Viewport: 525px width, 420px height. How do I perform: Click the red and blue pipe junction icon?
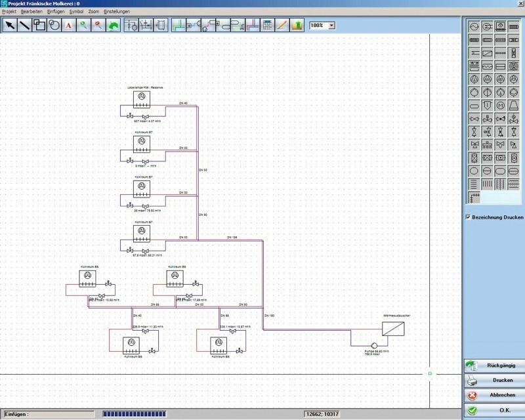(253, 25)
